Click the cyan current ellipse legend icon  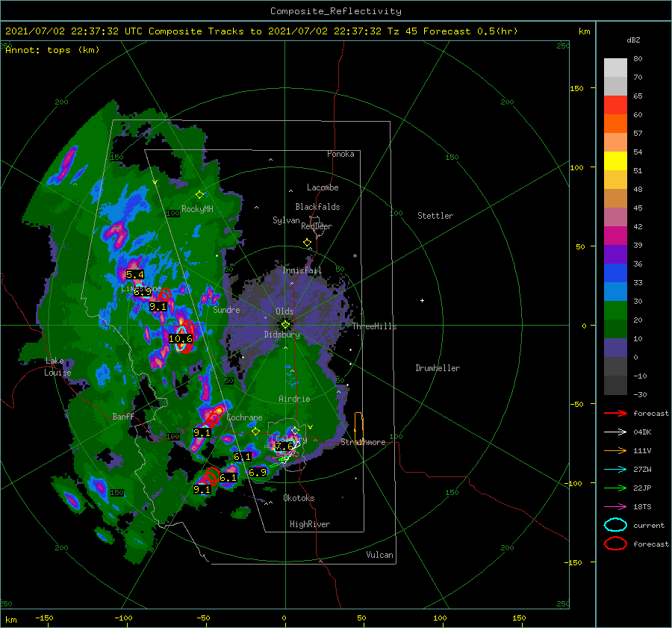point(615,525)
